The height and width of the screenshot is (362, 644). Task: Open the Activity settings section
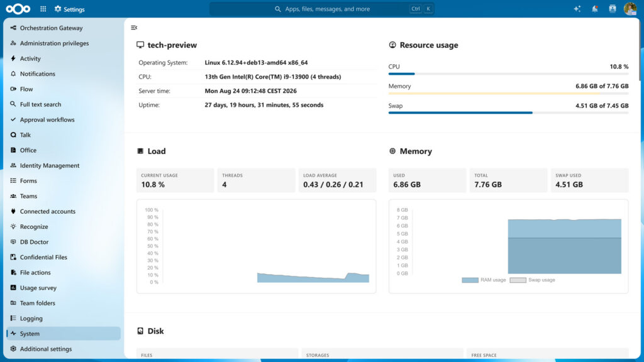tap(64, 58)
